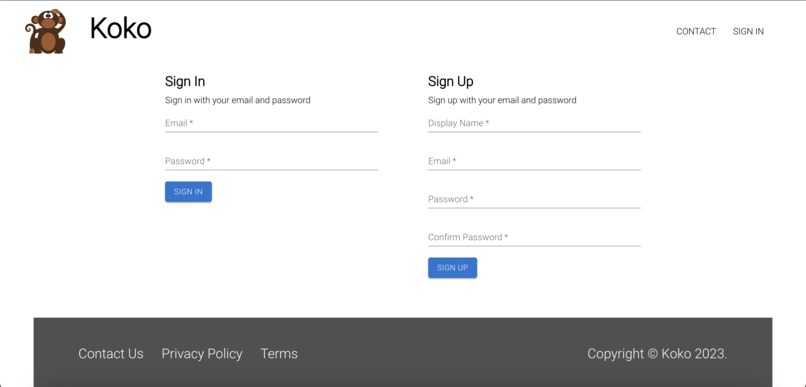Click the Sign Up heading
The width and height of the screenshot is (806, 387).
[451, 82]
